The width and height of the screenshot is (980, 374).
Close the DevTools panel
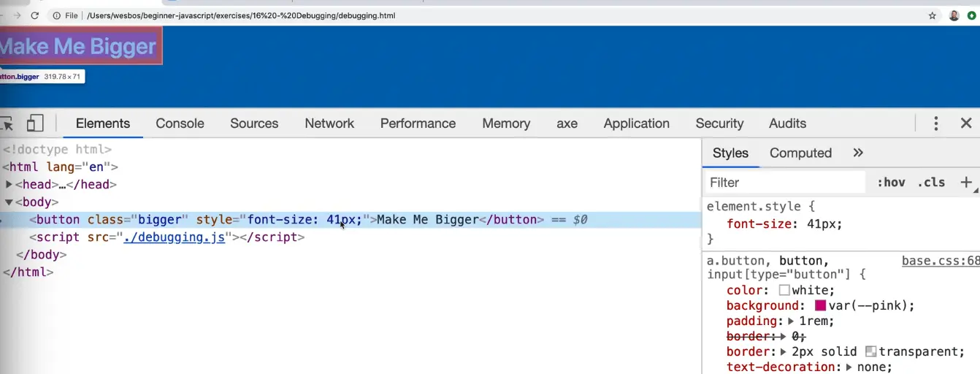point(965,123)
